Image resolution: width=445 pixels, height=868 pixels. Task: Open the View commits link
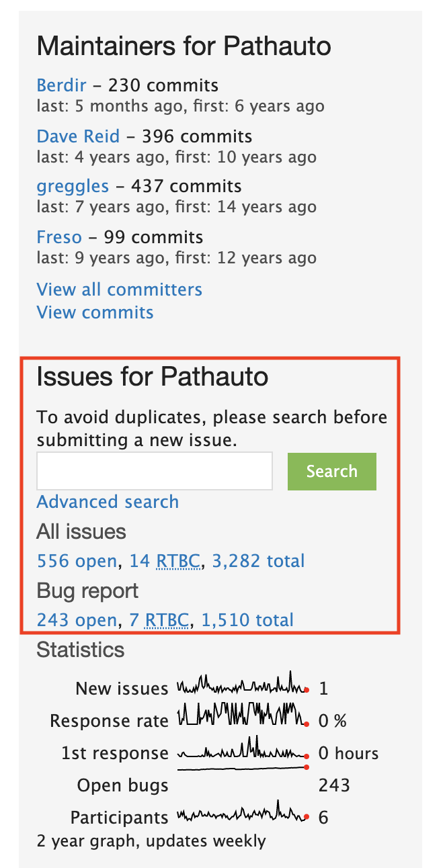tap(95, 312)
